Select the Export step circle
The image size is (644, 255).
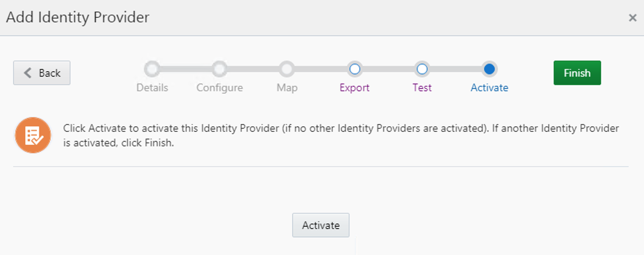click(x=355, y=69)
